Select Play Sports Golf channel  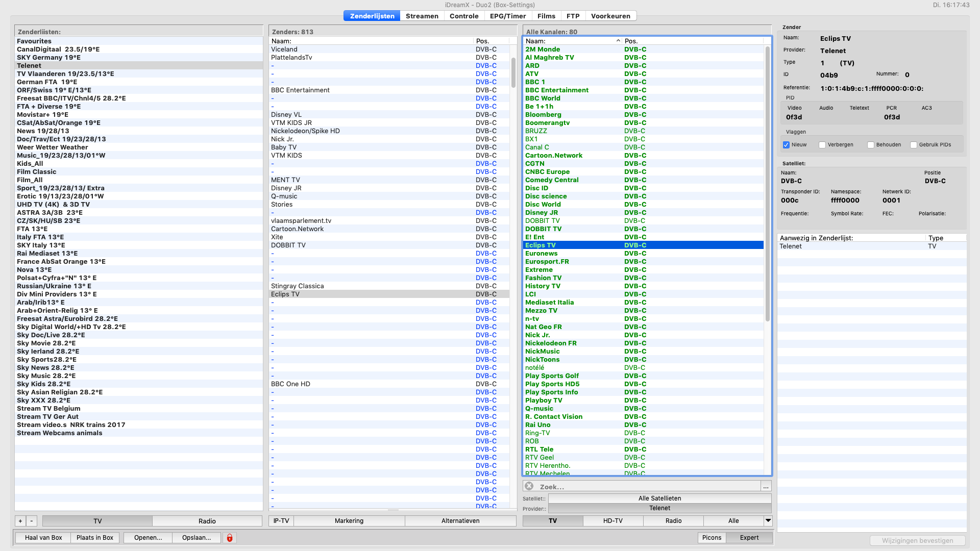click(x=644, y=376)
